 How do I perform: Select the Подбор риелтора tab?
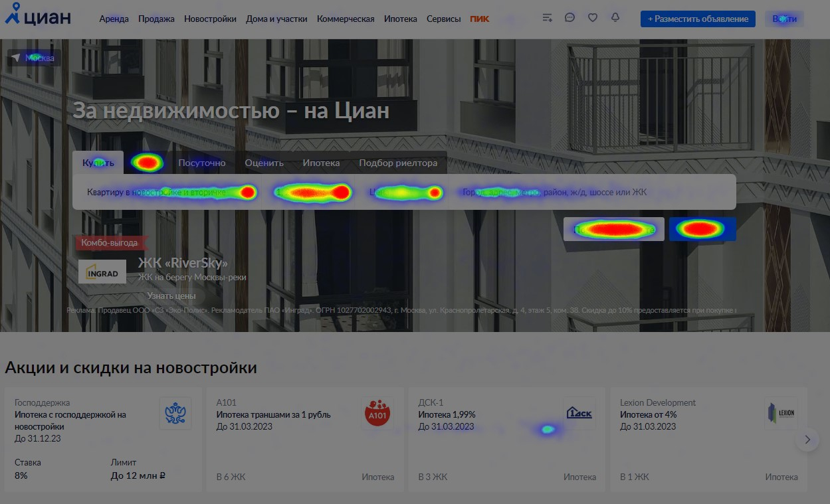398,163
